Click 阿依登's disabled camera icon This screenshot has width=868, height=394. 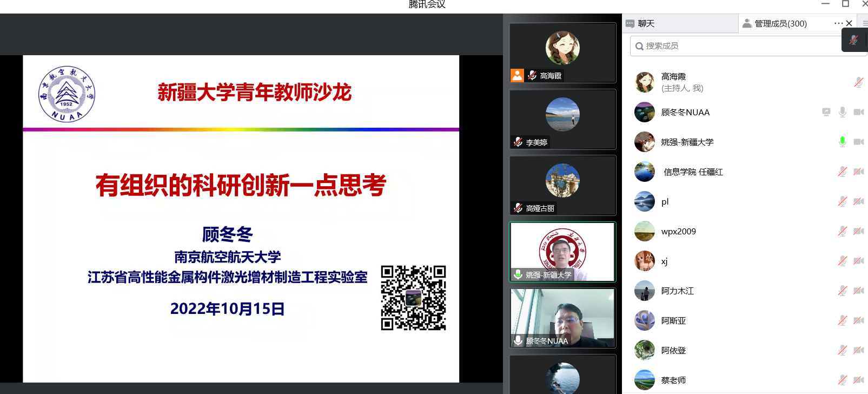858,350
